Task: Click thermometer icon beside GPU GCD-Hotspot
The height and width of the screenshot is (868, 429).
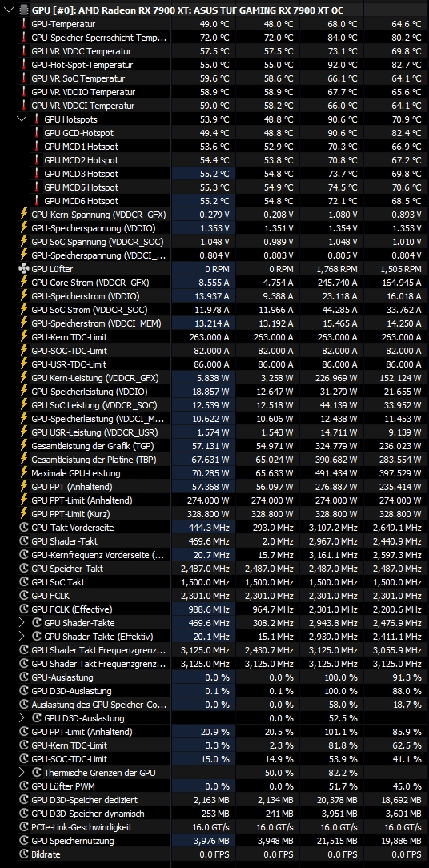Action: (x=37, y=133)
